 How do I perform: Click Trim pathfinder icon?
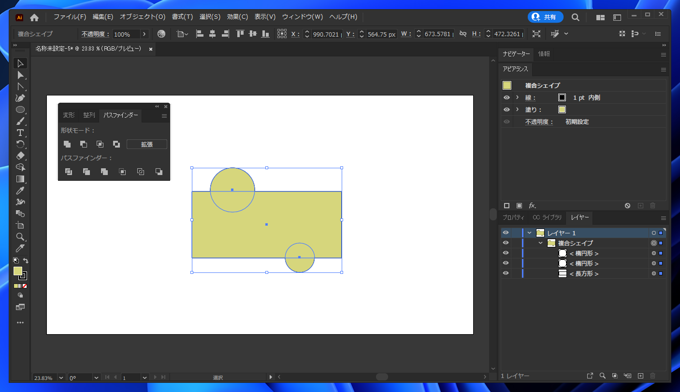tap(86, 172)
